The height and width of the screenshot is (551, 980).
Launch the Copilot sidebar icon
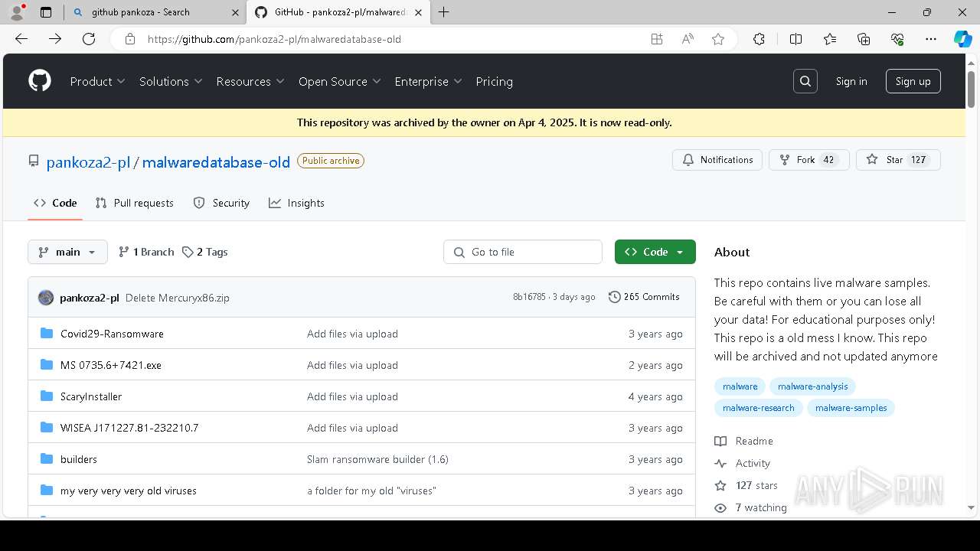tap(962, 39)
